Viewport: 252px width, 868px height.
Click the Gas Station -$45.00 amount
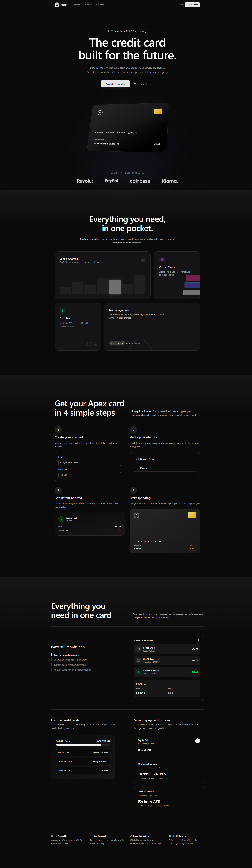pos(195,661)
